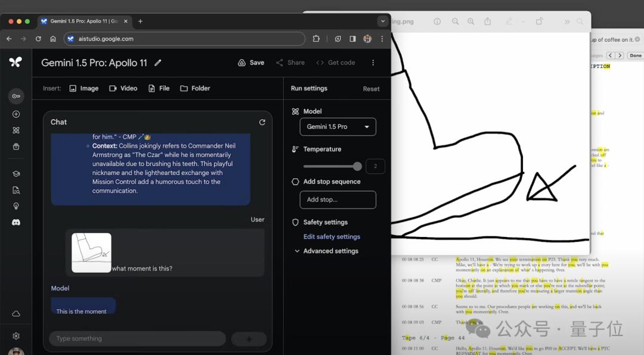The height and width of the screenshot is (355, 644).
Task: Open the three-dot more options menu
Action: (x=373, y=63)
